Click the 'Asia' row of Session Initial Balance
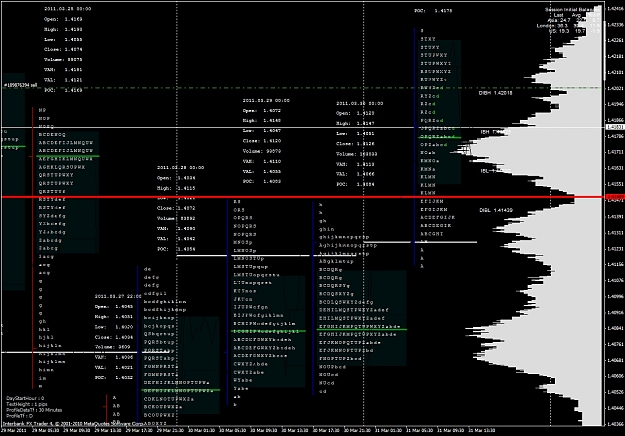This screenshot has width=625, height=436. pyautogui.click(x=573, y=20)
